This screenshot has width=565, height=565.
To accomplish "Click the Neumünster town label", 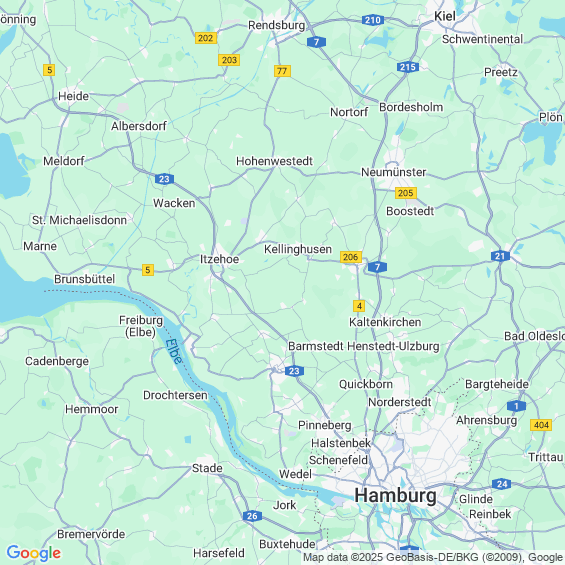I will click(x=393, y=172).
